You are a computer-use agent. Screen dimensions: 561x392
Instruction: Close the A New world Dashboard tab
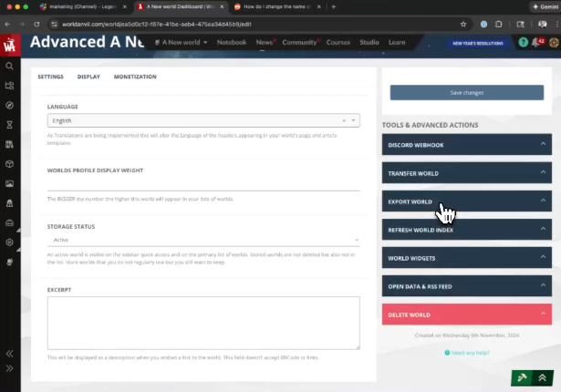[x=222, y=6]
